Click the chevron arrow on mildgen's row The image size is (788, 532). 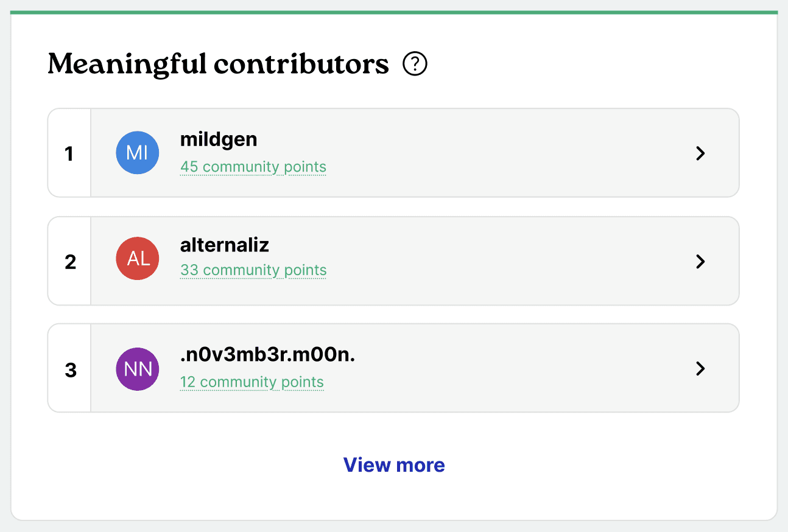700,153
